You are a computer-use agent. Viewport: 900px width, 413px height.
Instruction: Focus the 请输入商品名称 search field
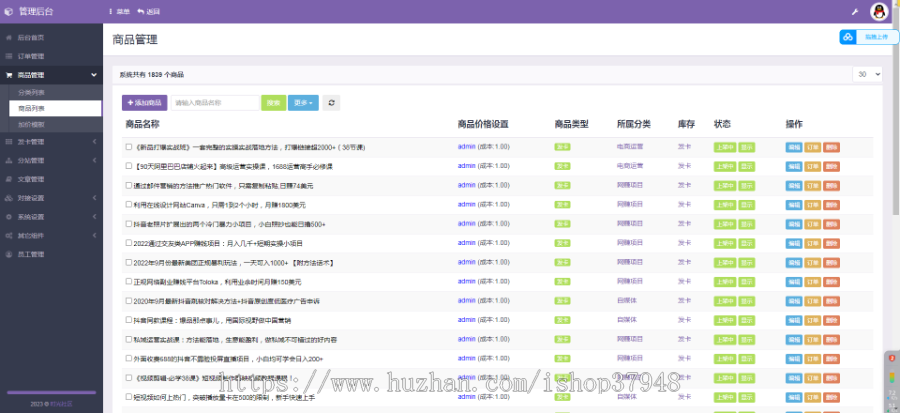pyautogui.click(x=215, y=103)
